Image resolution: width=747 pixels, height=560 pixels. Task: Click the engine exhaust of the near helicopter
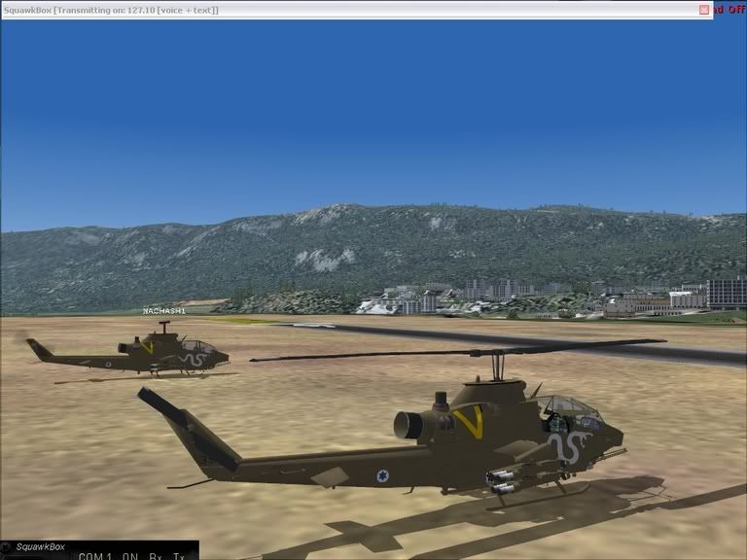[x=407, y=425]
